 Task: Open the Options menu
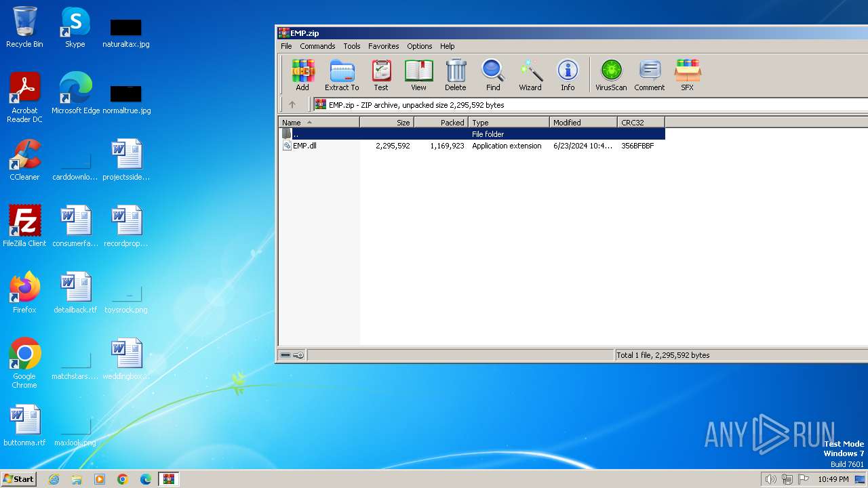[x=420, y=46]
